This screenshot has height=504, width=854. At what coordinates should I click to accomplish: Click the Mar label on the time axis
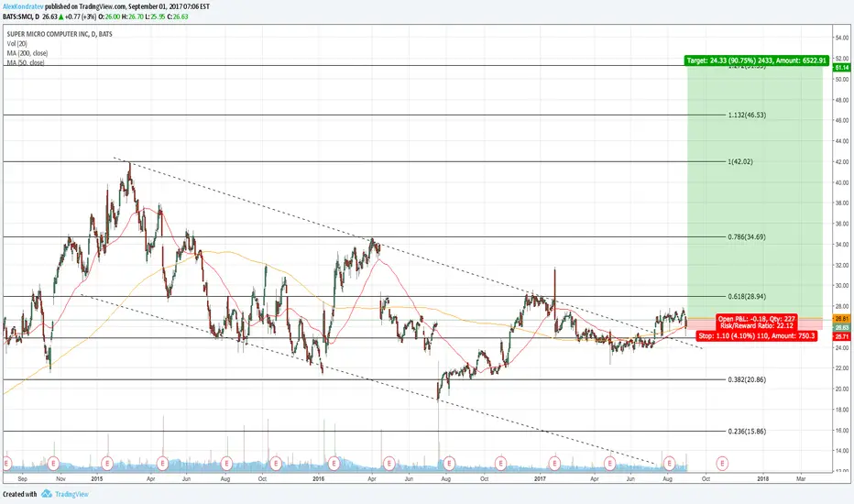pyautogui.click(x=801, y=479)
